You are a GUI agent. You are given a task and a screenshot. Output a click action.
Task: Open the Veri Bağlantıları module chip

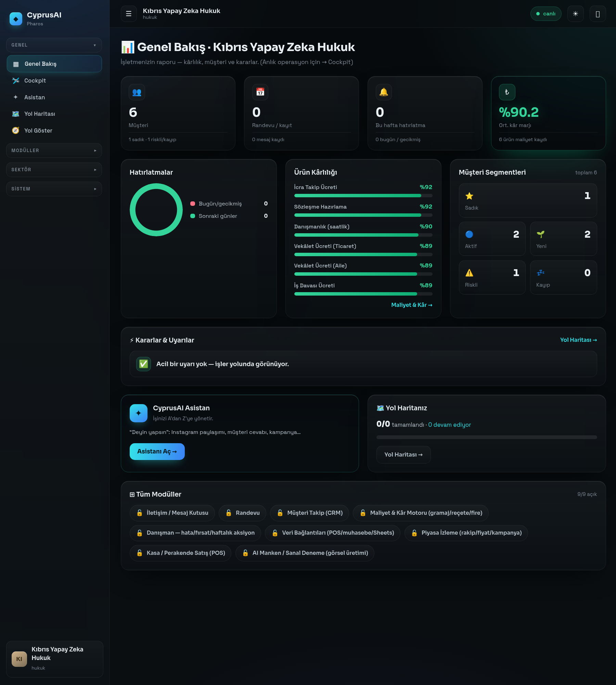333,533
